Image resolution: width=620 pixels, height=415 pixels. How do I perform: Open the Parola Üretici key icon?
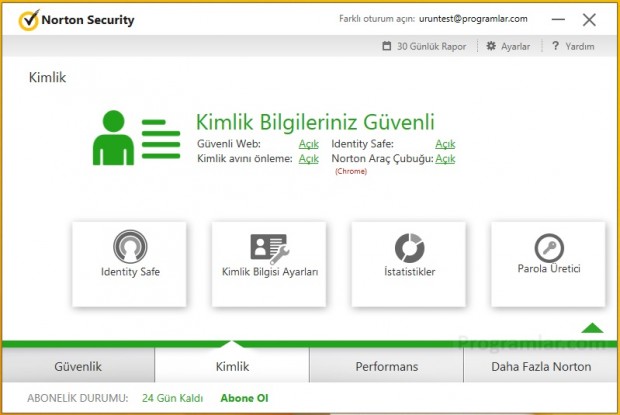(x=549, y=248)
